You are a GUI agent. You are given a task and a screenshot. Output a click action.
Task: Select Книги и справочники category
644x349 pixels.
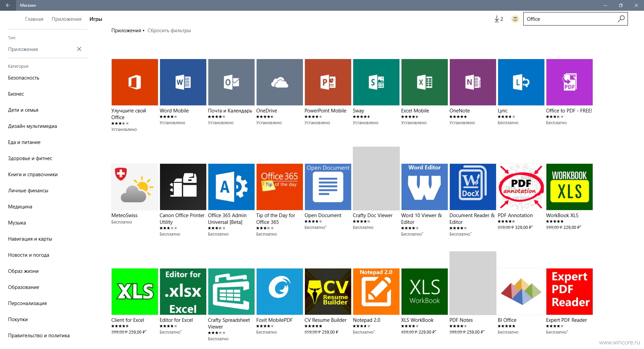point(33,174)
